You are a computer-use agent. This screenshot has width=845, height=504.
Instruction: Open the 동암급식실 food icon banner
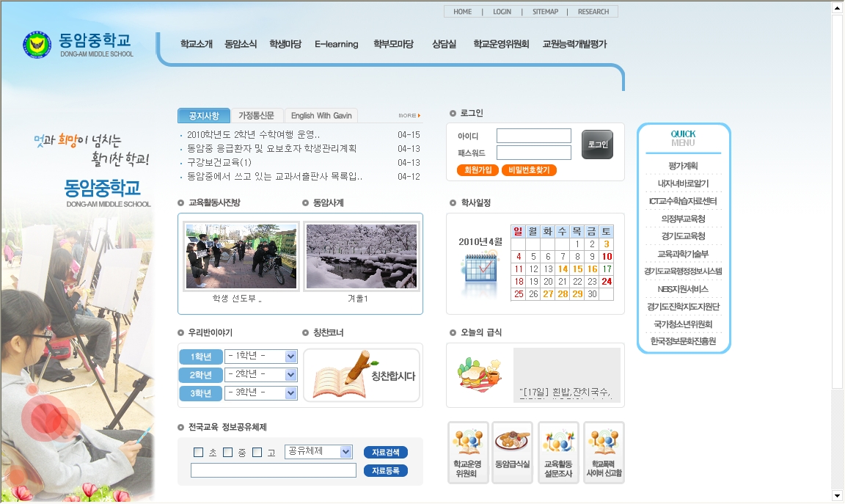512,453
